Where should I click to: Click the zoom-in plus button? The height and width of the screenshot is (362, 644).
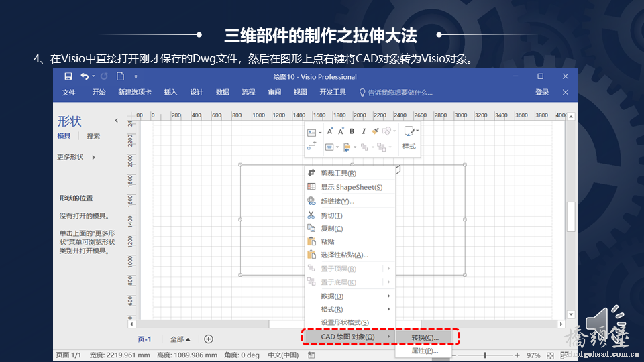517,355
